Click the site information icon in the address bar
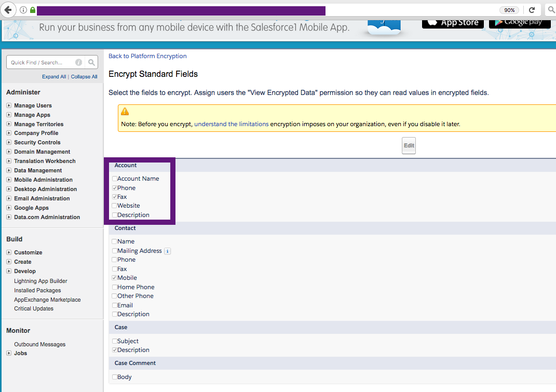556x392 pixels. pos(23,10)
